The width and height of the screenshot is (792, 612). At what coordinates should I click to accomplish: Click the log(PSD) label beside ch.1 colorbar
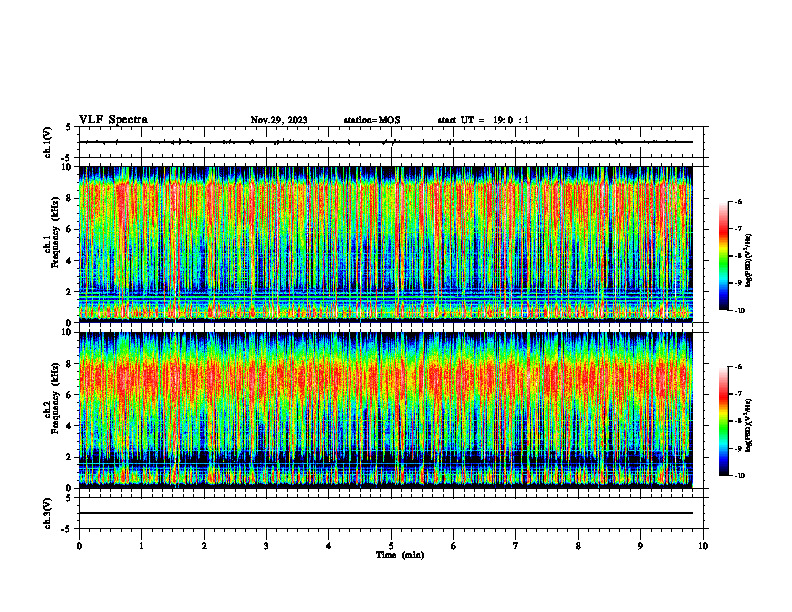[750, 261]
